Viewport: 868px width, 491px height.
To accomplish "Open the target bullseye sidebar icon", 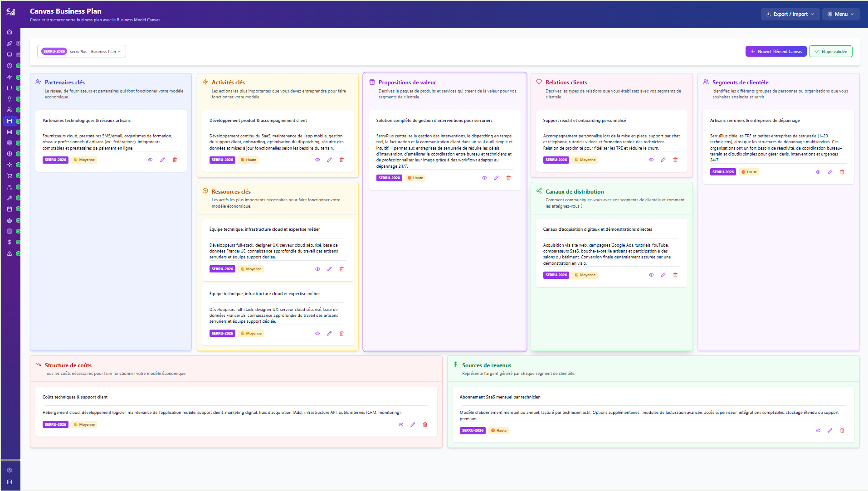I will (10, 143).
